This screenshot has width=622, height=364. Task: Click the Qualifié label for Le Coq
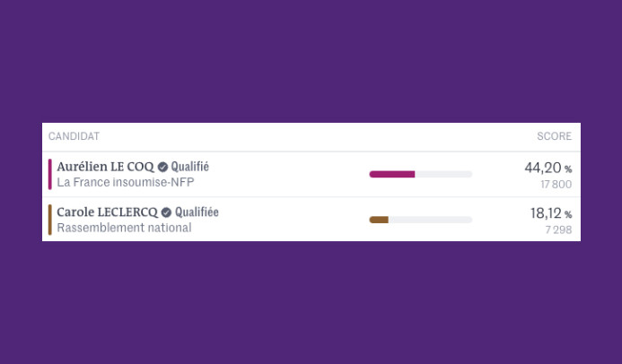click(190, 167)
